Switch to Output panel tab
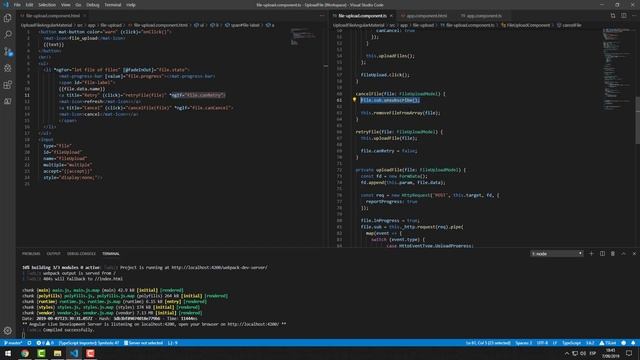This screenshot has width=640, height=360. coord(53,253)
